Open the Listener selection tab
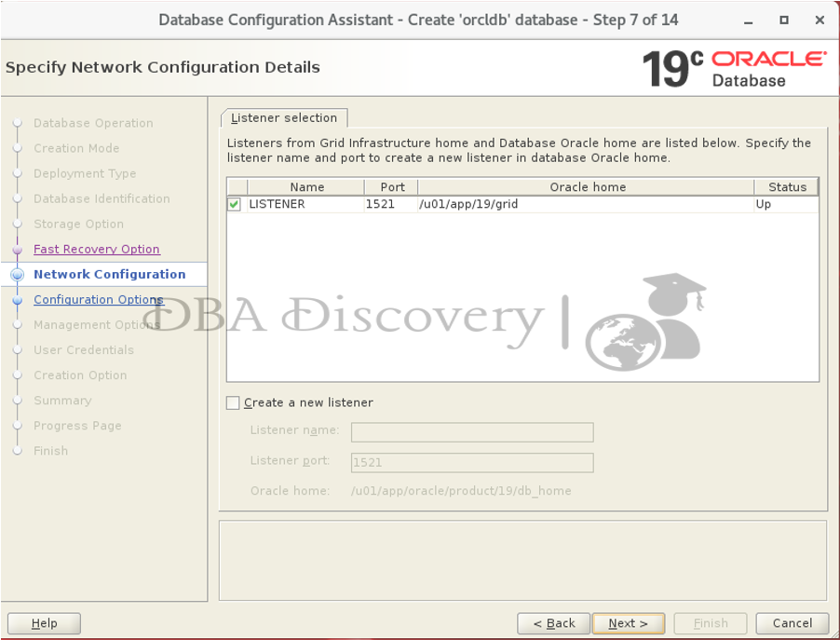This screenshot has height=640, width=840. pos(284,118)
